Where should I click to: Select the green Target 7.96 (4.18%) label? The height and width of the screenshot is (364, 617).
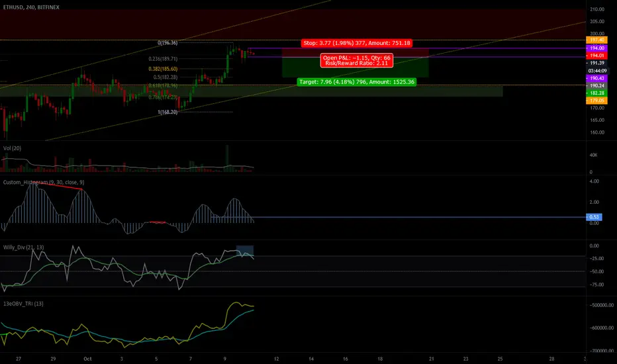click(357, 82)
